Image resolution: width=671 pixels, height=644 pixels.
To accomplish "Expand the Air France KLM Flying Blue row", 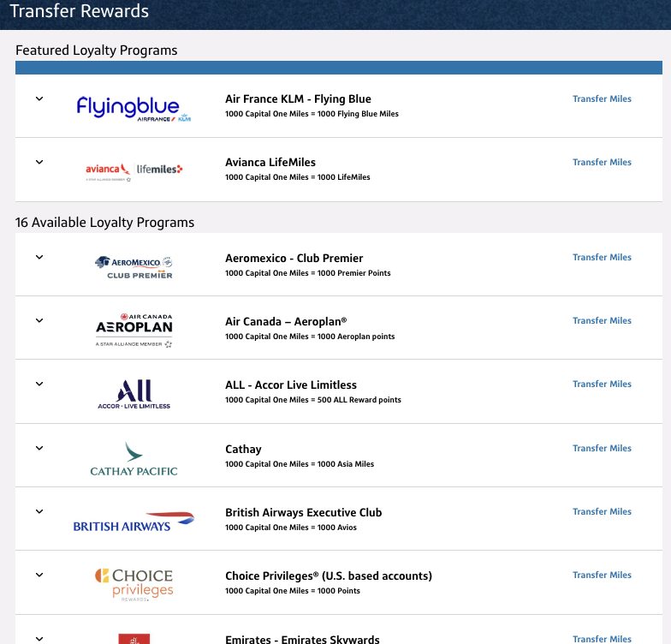I will pyautogui.click(x=39, y=98).
